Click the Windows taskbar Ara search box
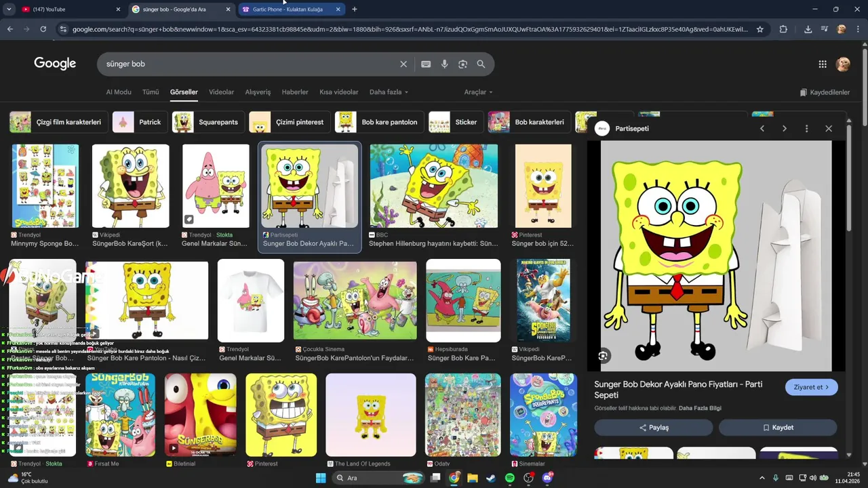The width and height of the screenshot is (868, 488). tap(378, 478)
